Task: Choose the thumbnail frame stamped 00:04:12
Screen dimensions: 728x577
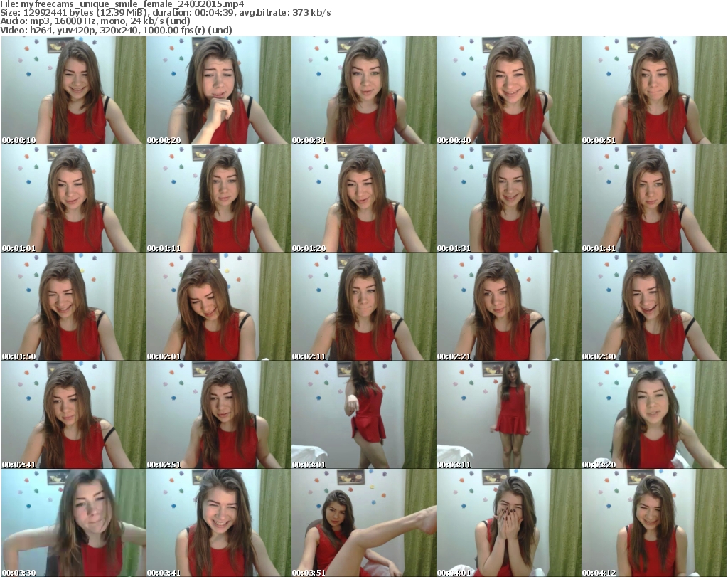Action: 654,523
